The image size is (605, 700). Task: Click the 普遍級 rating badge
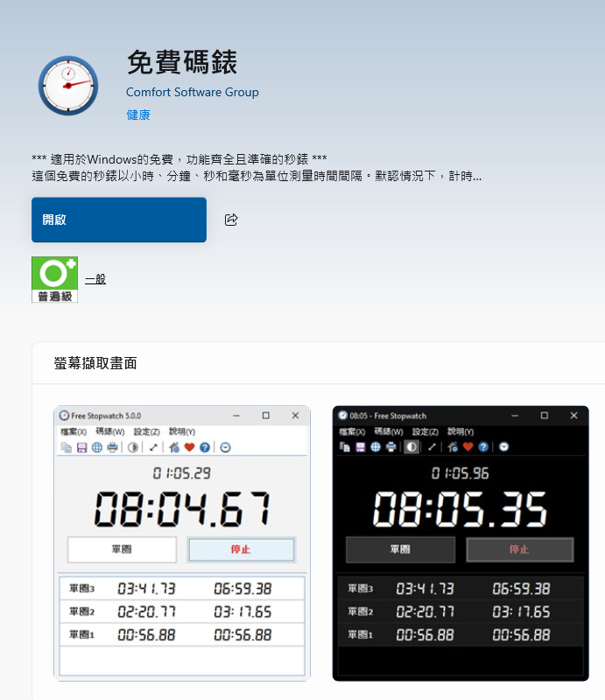click(54, 279)
